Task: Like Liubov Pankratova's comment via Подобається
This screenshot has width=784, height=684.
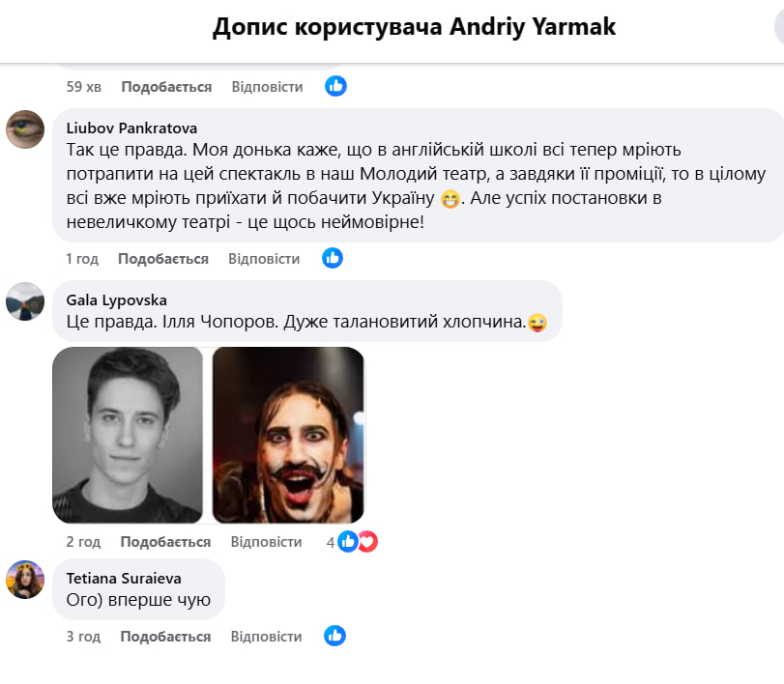Action: (x=163, y=259)
